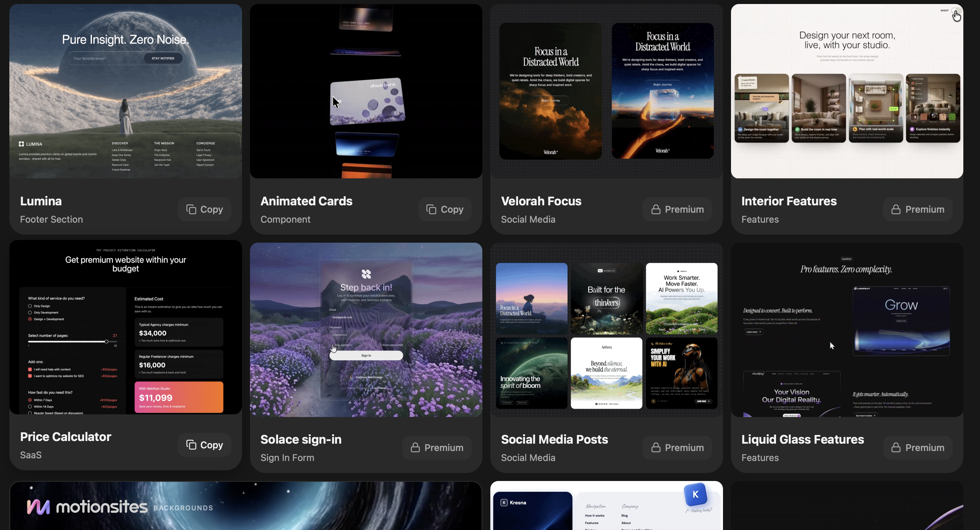The height and width of the screenshot is (530, 980).
Task: Click Premium on the Solace sign-in card
Action: tap(437, 447)
